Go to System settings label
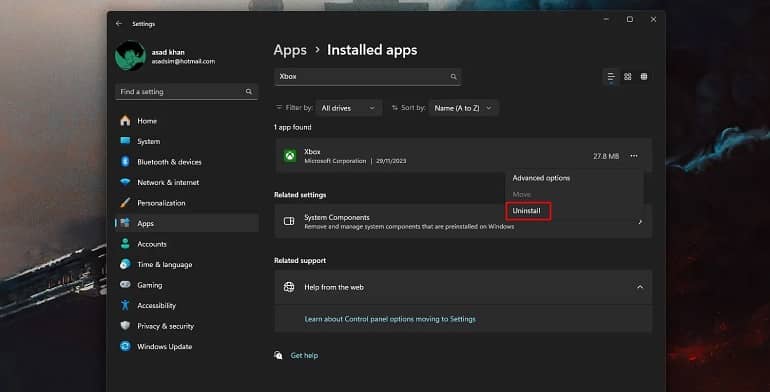Image resolution: width=770 pixels, height=392 pixels. click(148, 141)
